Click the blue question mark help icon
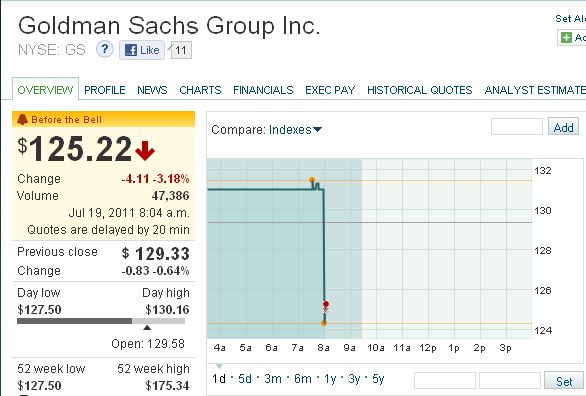Viewport: 586px width, 396px height. pos(105,49)
